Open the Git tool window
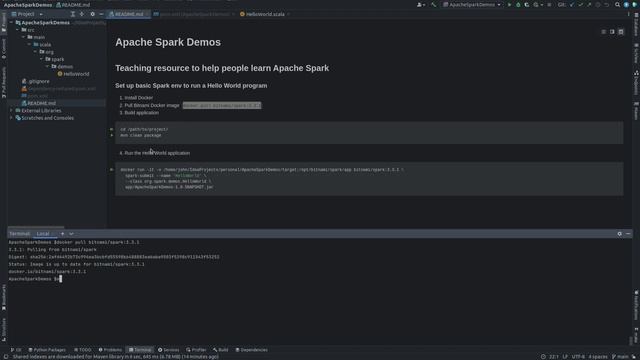This screenshot has height=360, width=640. pos(16,350)
